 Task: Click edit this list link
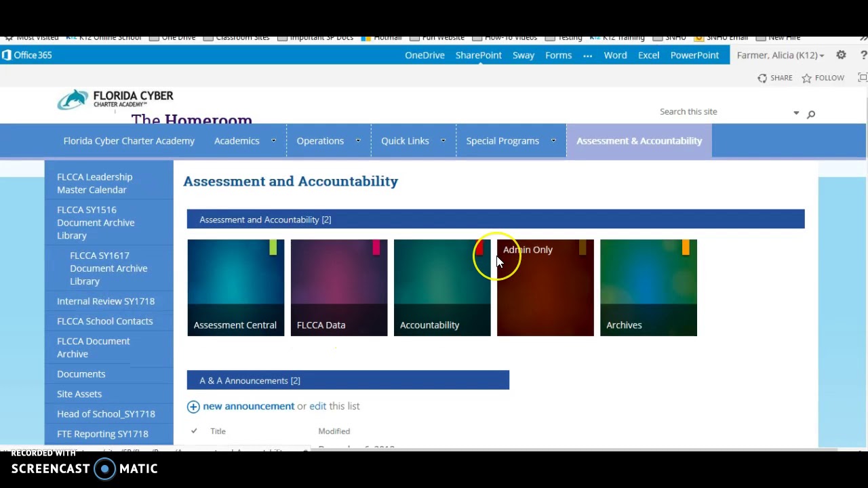[x=317, y=406]
